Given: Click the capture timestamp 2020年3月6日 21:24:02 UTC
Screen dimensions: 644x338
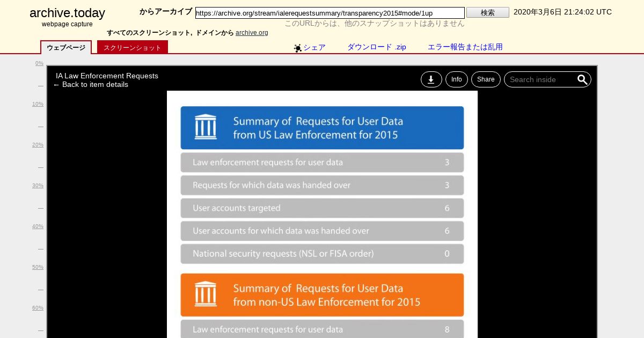Looking at the screenshot, I should [x=562, y=12].
